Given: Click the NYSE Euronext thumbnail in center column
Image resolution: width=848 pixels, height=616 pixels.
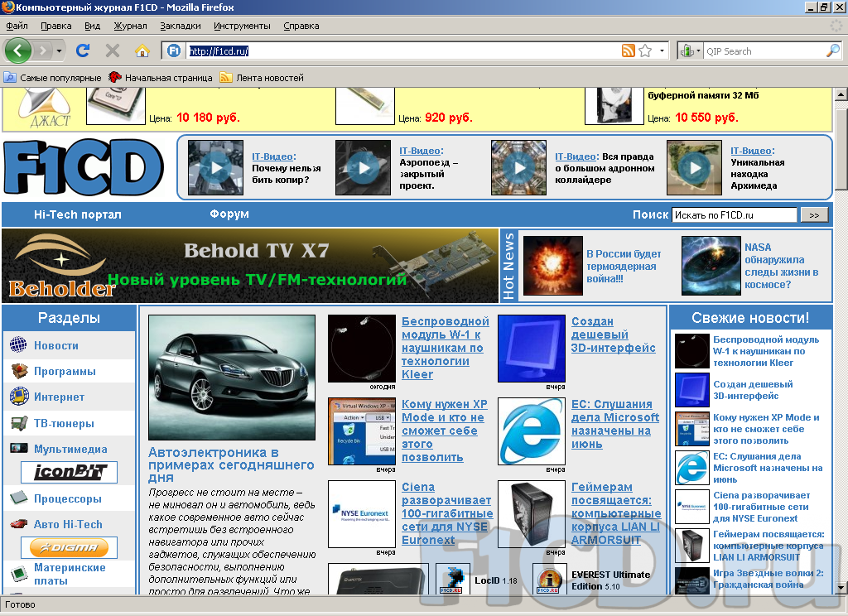Looking at the screenshot, I should coord(362,514).
